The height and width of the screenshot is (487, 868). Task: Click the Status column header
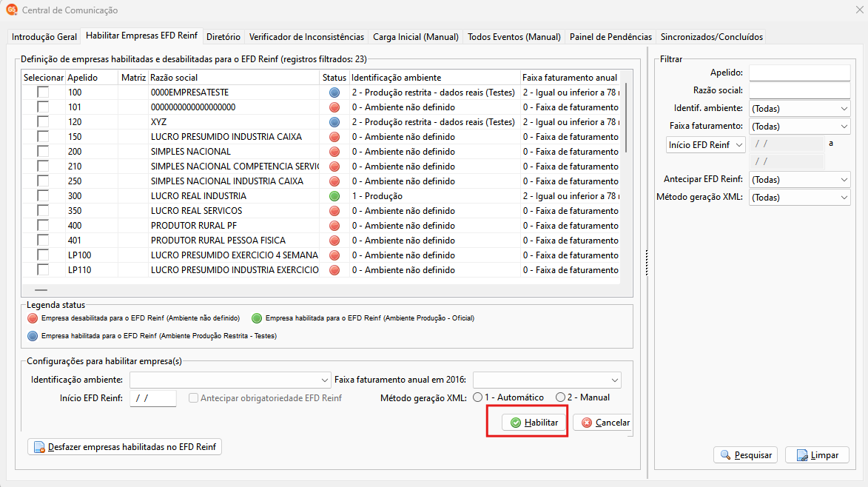334,78
